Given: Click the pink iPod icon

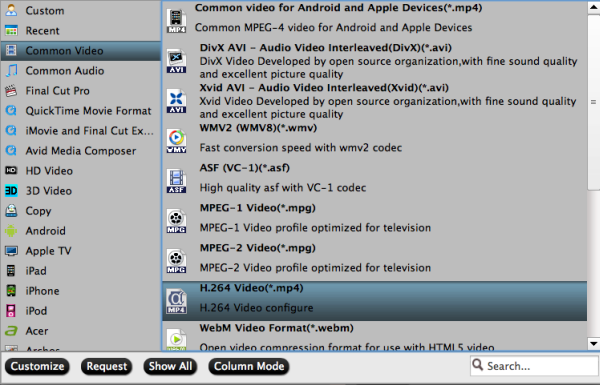Looking at the screenshot, I should [x=11, y=310].
